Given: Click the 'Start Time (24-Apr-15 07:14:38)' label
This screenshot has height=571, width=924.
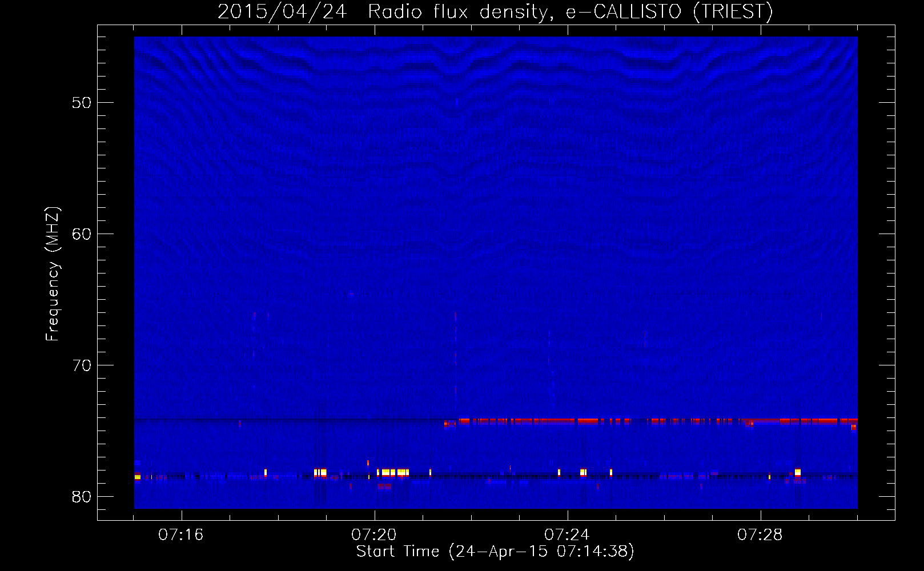Looking at the screenshot, I should click(496, 552).
